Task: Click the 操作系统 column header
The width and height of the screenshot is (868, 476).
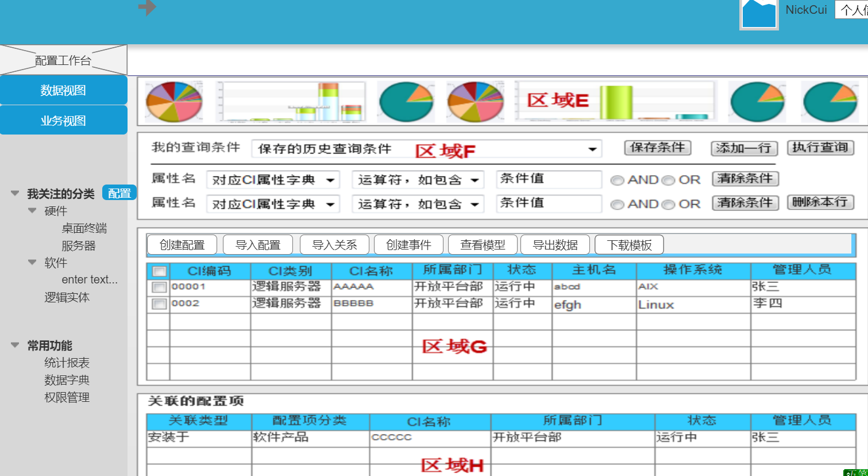Action: click(693, 270)
